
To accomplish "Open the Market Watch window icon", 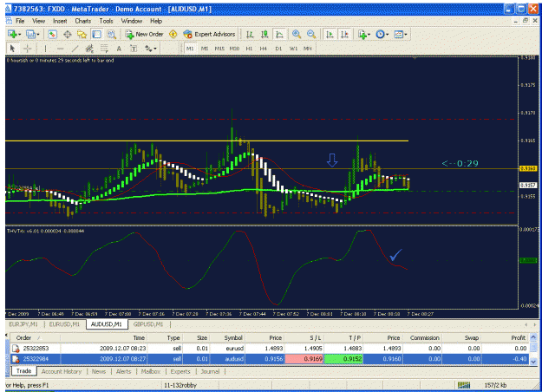I will pos(52,34).
